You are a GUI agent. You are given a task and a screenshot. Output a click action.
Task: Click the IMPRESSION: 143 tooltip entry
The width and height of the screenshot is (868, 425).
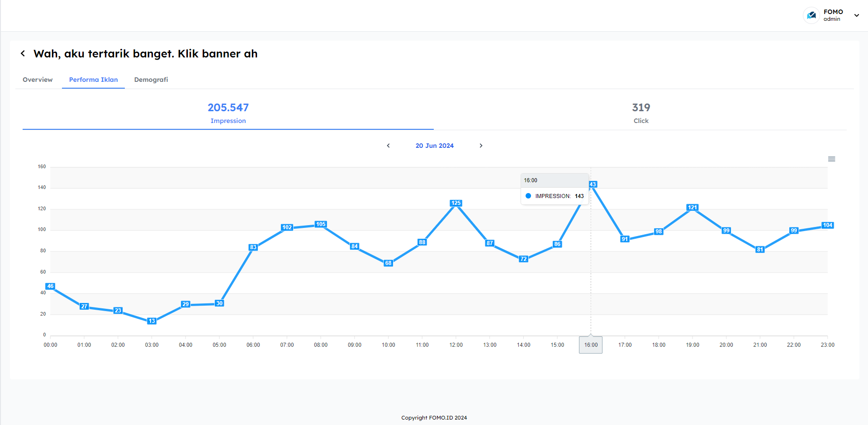point(555,196)
